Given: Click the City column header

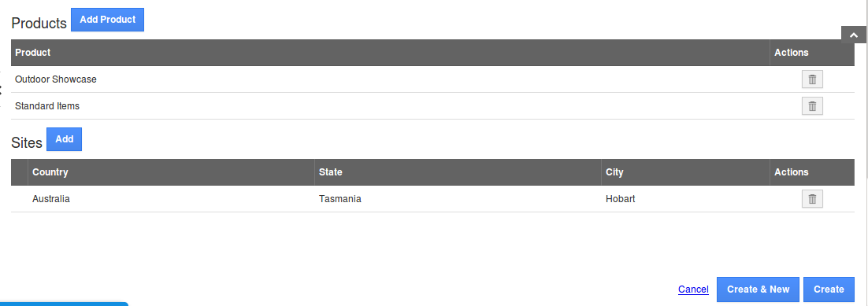Looking at the screenshot, I should pyautogui.click(x=614, y=172).
